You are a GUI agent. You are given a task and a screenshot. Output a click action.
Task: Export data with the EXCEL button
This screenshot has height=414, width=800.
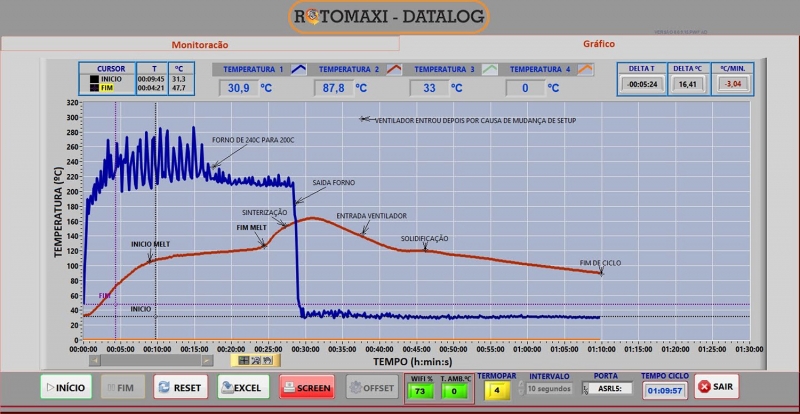243,387
